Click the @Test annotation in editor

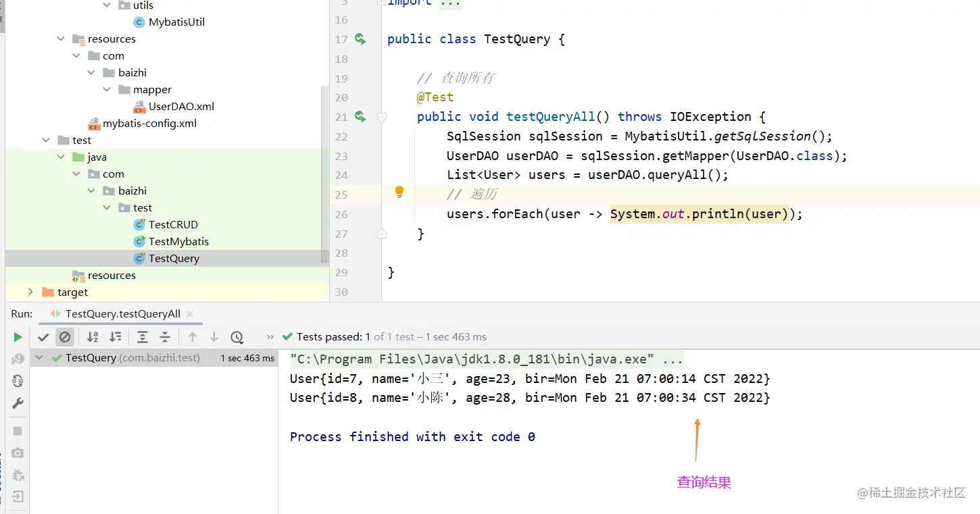pyautogui.click(x=435, y=97)
